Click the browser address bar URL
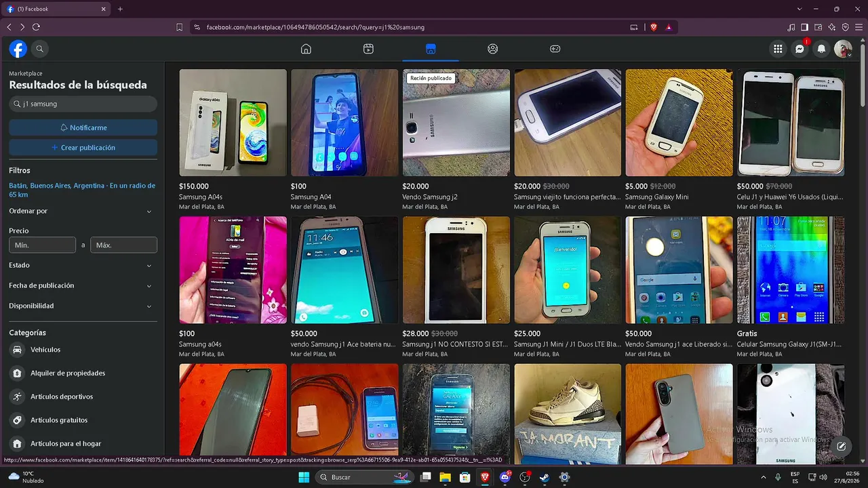Image resolution: width=868 pixels, height=488 pixels. pos(315,27)
